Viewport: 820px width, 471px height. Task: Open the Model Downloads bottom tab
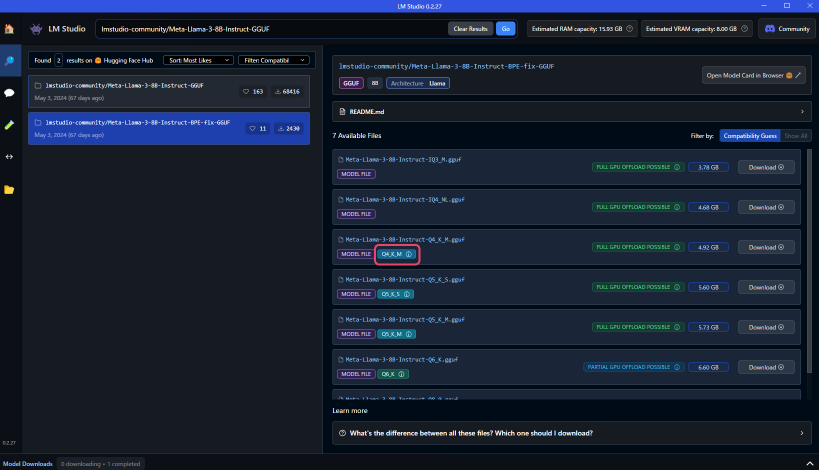(x=27, y=464)
